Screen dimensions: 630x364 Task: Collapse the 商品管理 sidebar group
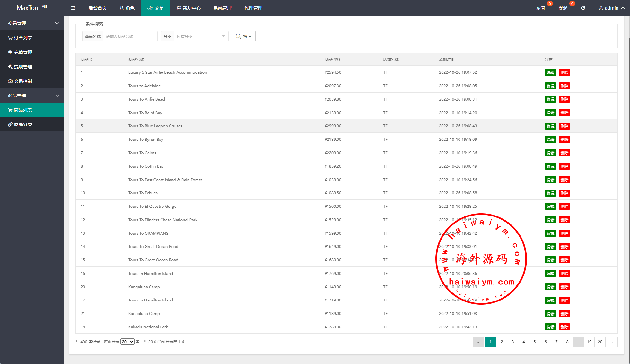[x=32, y=96]
